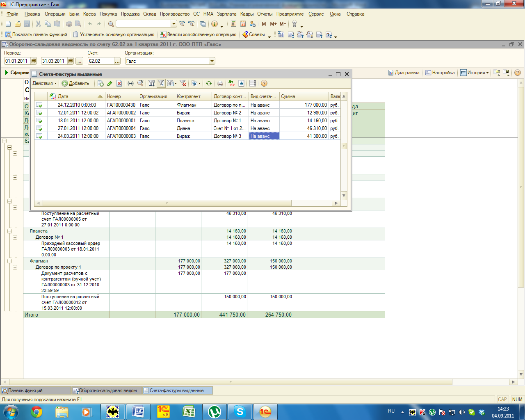Click the red X mark-for-deletion icon
The image size is (525, 420).
[119, 83]
